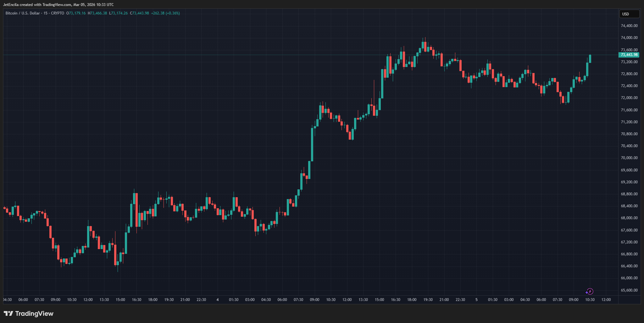The image size is (644, 323).
Task: Click the Open value O73,179.16
Action: point(76,13)
